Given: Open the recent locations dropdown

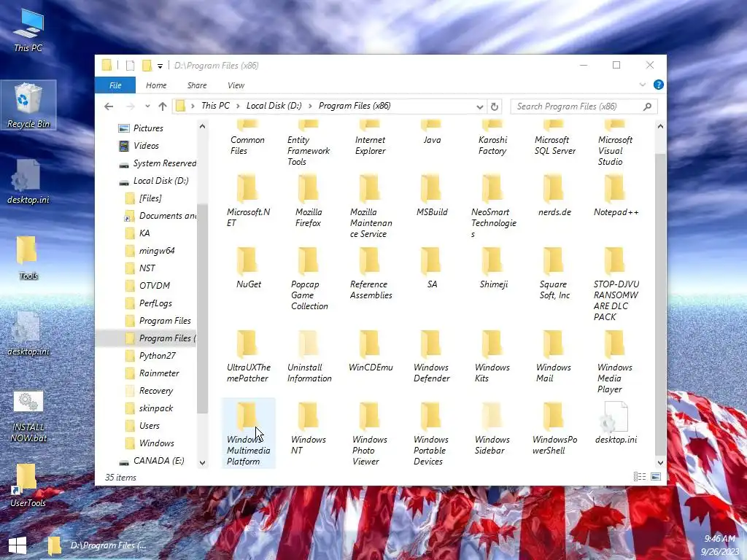Looking at the screenshot, I should pyautogui.click(x=147, y=106).
